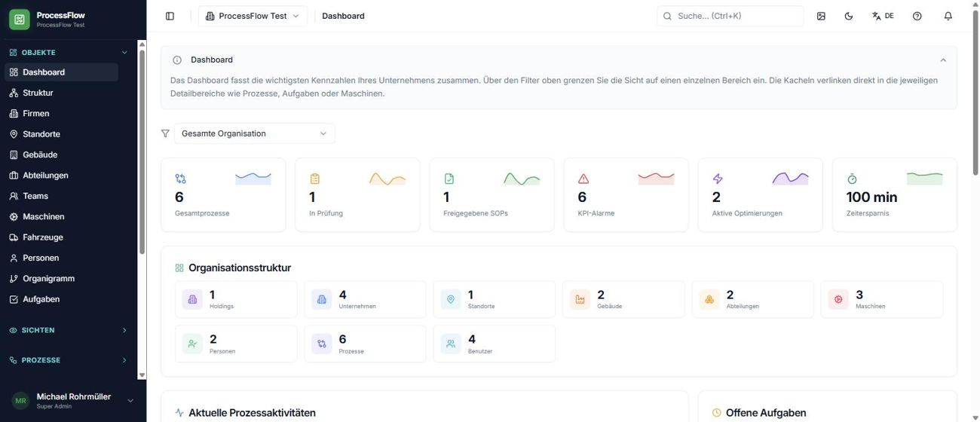Viewport: 980px width, 422px height.
Task: Click the Aktuelle Prozessaktivitäten heading
Action: (x=252, y=413)
